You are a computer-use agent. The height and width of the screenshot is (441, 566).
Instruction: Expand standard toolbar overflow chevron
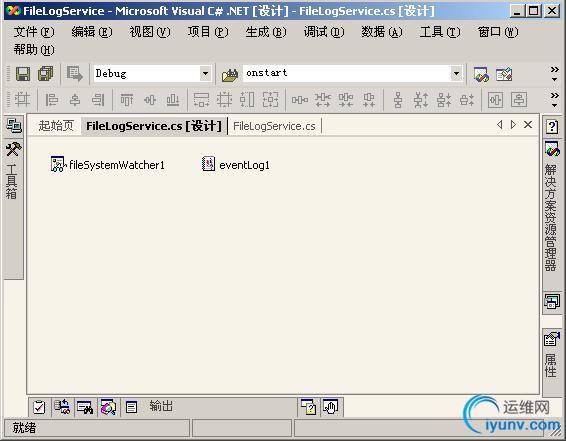(x=555, y=74)
